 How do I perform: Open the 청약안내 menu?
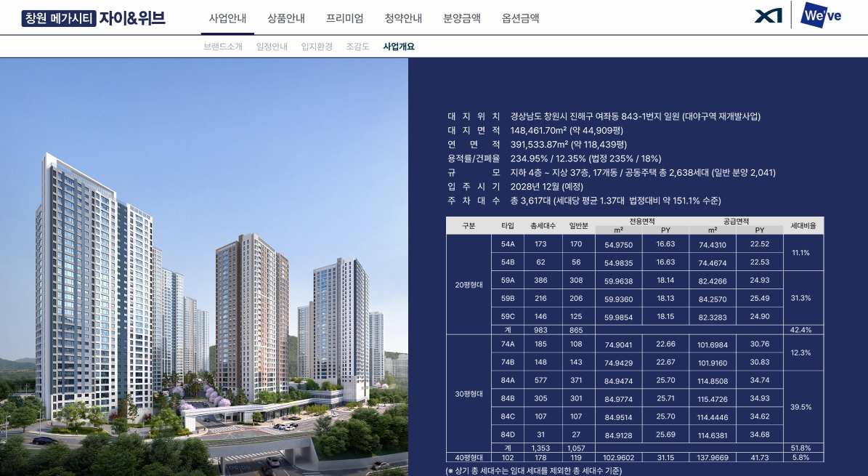point(404,18)
